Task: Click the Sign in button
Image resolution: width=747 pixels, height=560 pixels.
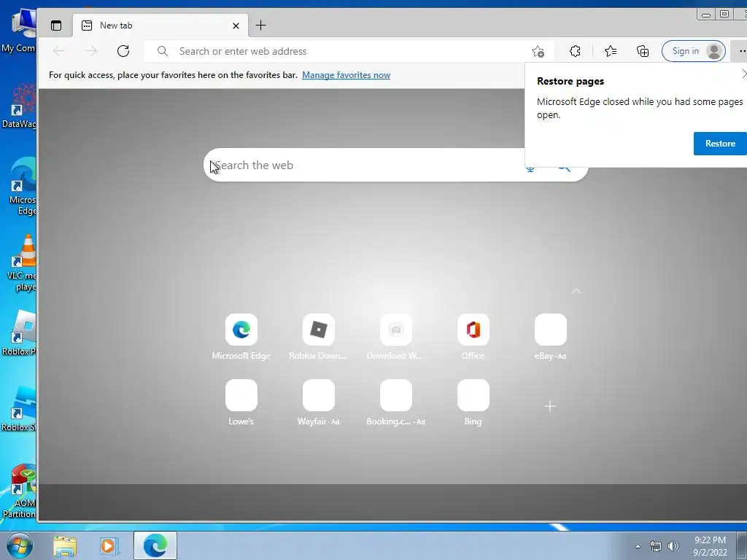Action: pyautogui.click(x=694, y=51)
